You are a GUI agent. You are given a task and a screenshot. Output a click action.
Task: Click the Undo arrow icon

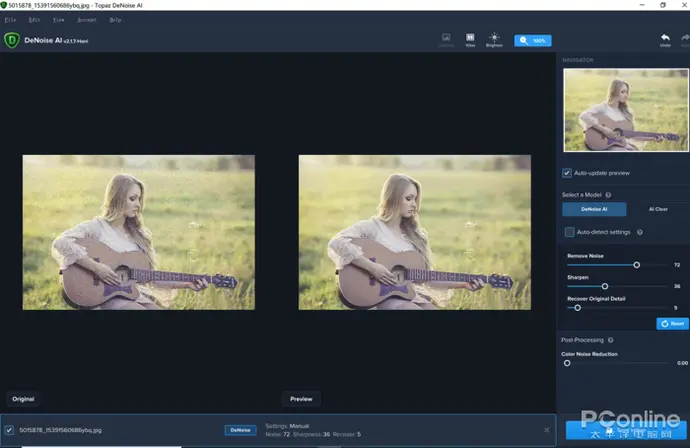click(665, 40)
